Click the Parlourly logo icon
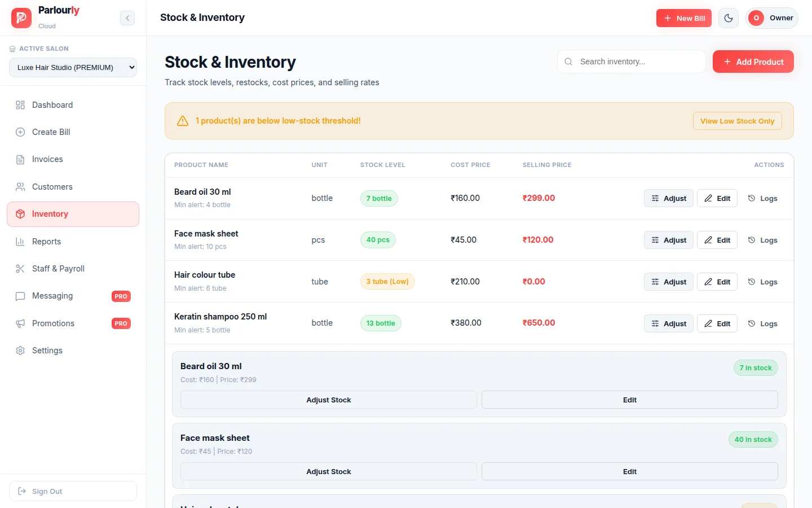This screenshot has height=508, width=812. pyautogui.click(x=21, y=17)
